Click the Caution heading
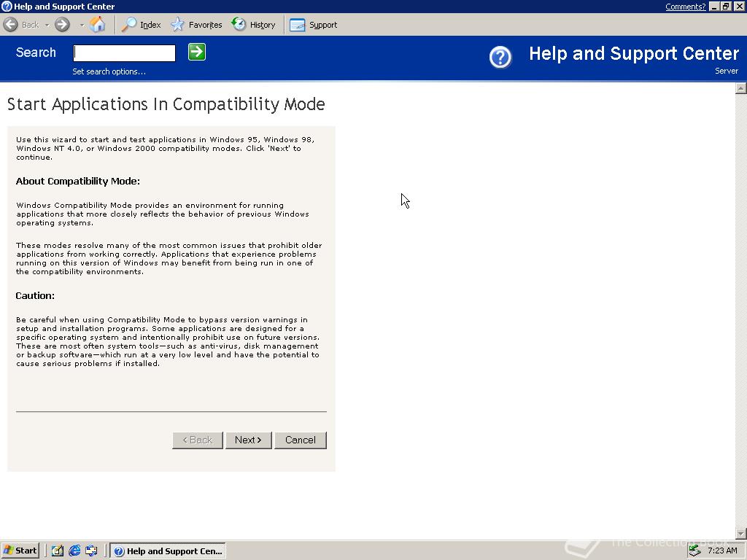Viewport: 747px width, 560px height. click(x=35, y=295)
